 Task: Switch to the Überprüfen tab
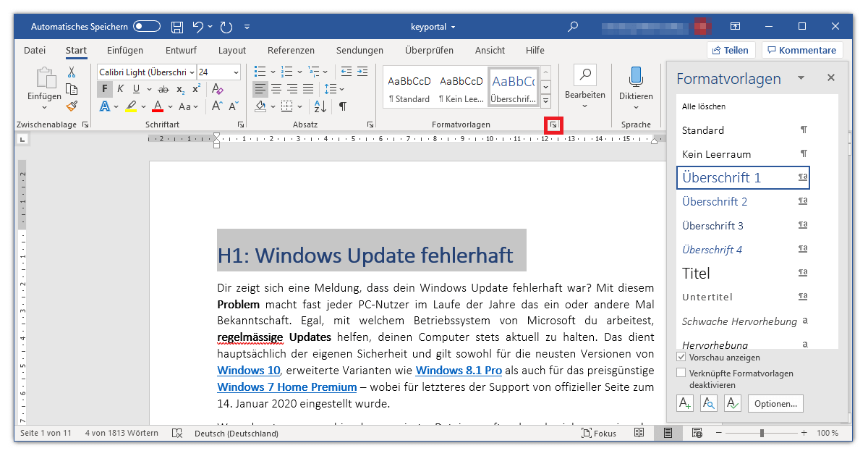[x=430, y=50]
